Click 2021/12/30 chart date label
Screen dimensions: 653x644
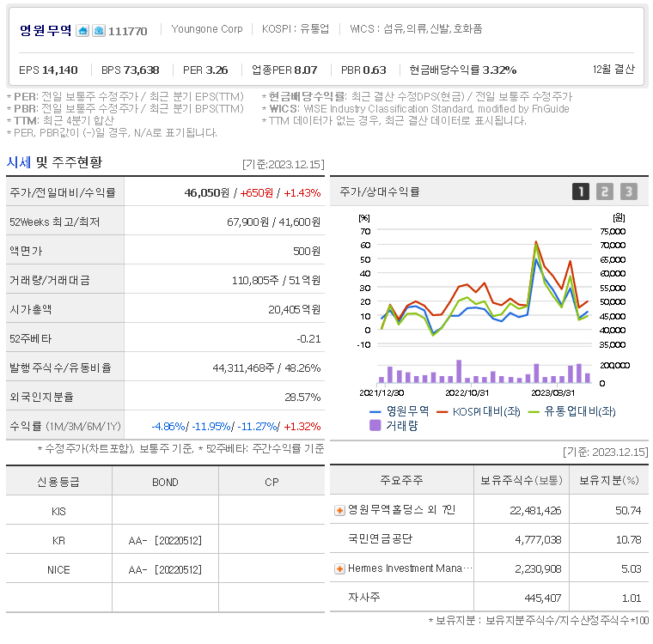[381, 392]
